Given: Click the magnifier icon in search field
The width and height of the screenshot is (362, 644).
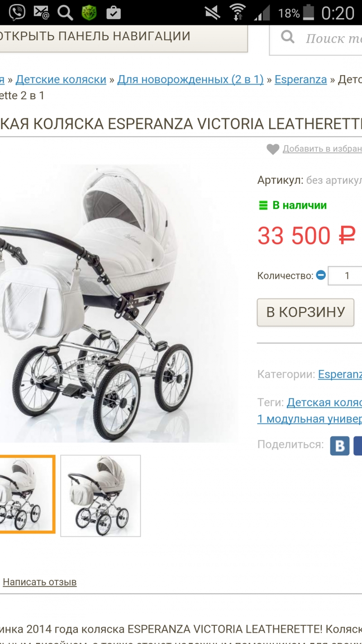Looking at the screenshot, I should tap(288, 37).
